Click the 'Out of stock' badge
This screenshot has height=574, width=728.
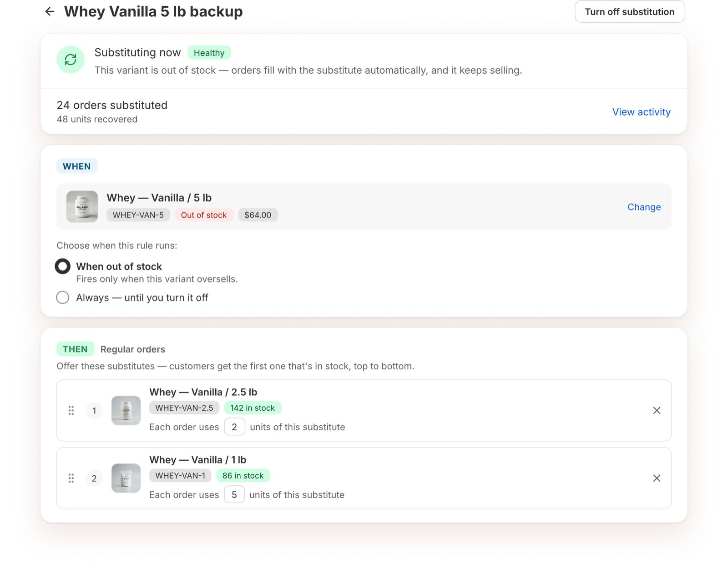coord(204,215)
